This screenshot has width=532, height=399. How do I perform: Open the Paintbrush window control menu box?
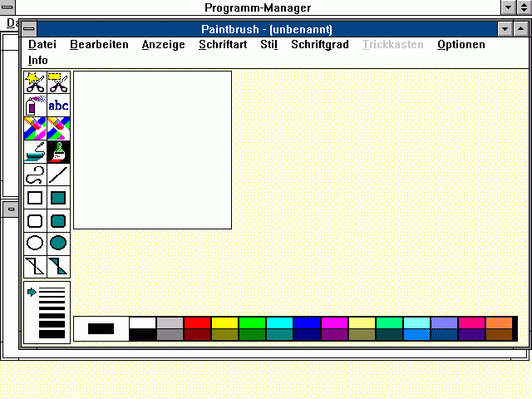point(29,29)
